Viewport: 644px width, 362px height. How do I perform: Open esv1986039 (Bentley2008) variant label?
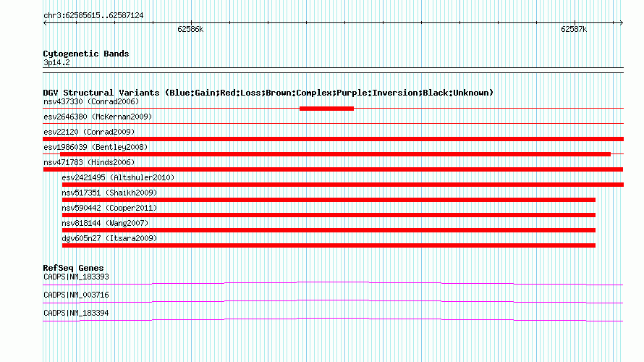tap(96, 147)
